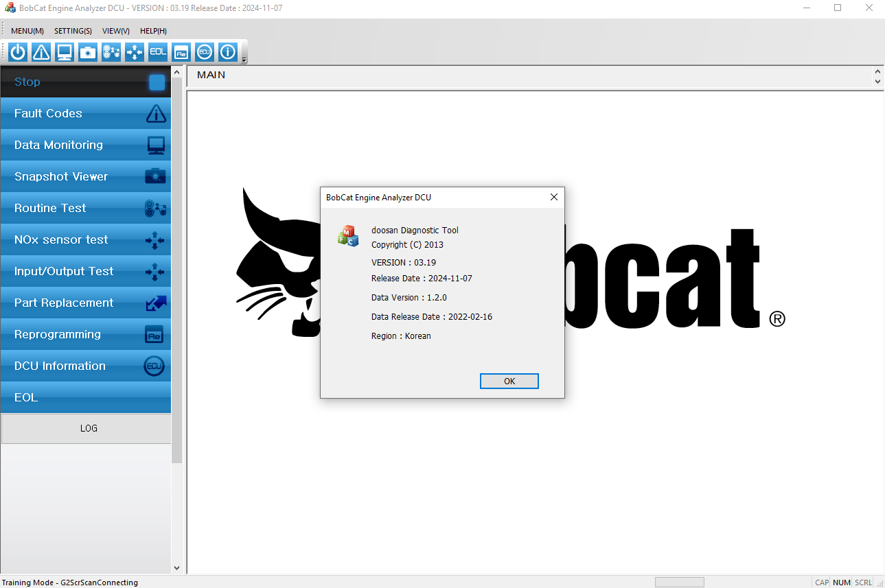Open the HELP(H) menu
The width and height of the screenshot is (885, 588).
[153, 31]
